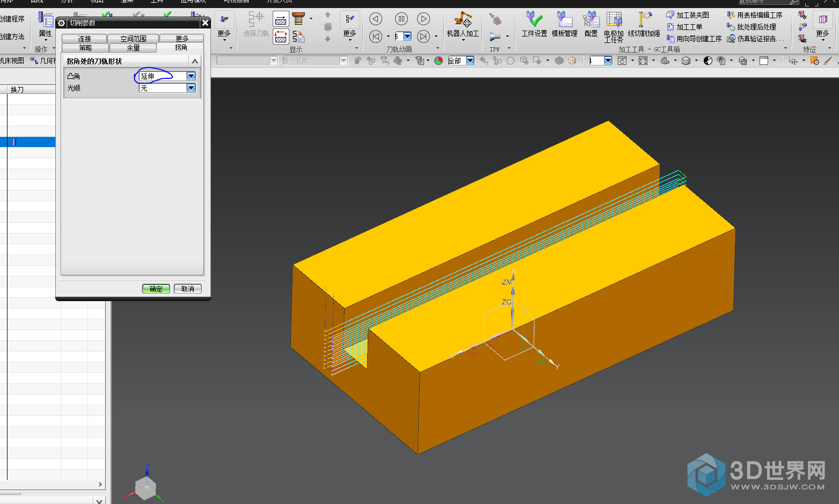The height and width of the screenshot is (504, 839).
Task: Pause the toolpath animation
Action: point(401,19)
